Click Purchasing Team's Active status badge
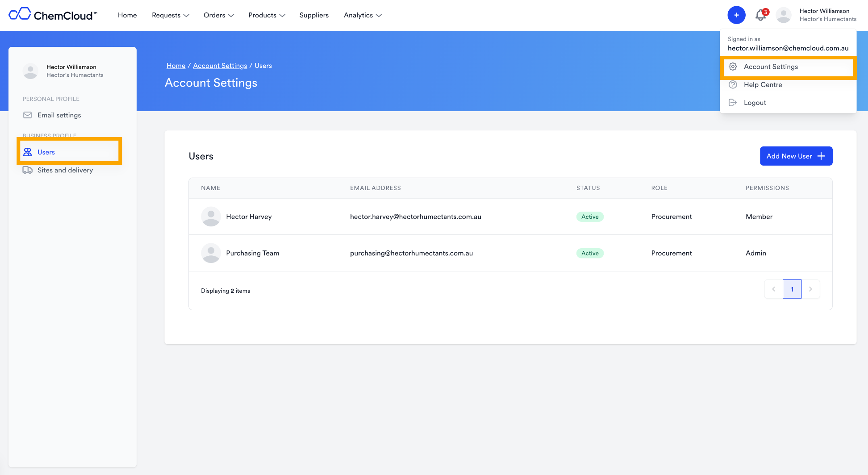The width and height of the screenshot is (868, 475). (x=590, y=253)
